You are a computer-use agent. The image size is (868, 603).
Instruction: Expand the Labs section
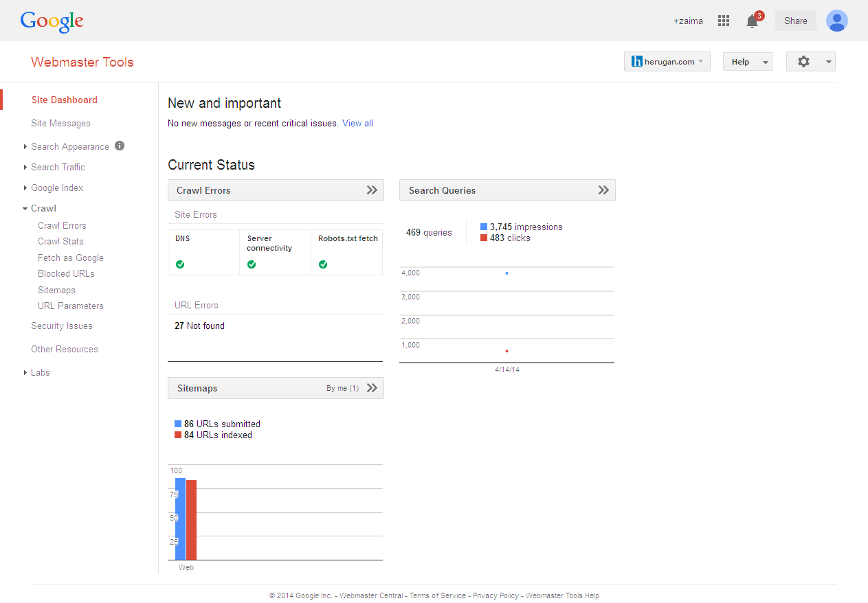pos(25,373)
